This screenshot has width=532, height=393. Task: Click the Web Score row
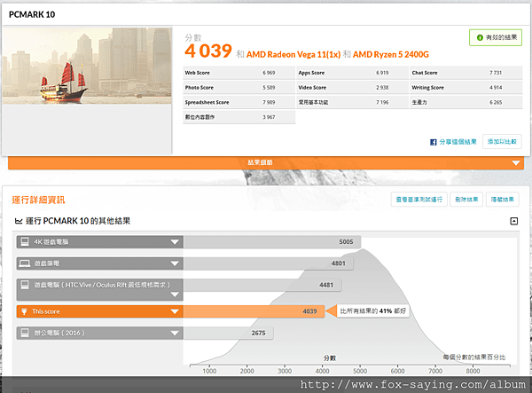(239, 73)
